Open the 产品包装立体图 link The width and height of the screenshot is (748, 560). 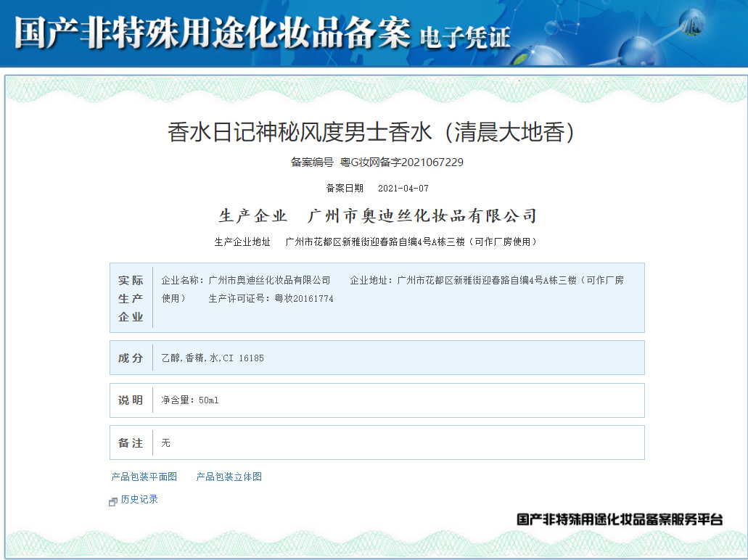point(229,477)
